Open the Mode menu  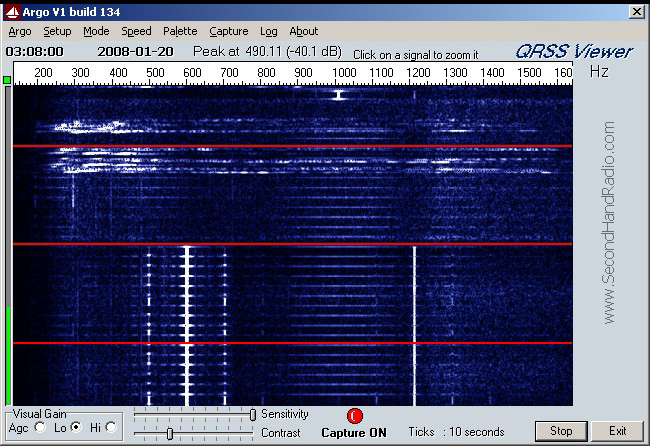pyautogui.click(x=96, y=32)
